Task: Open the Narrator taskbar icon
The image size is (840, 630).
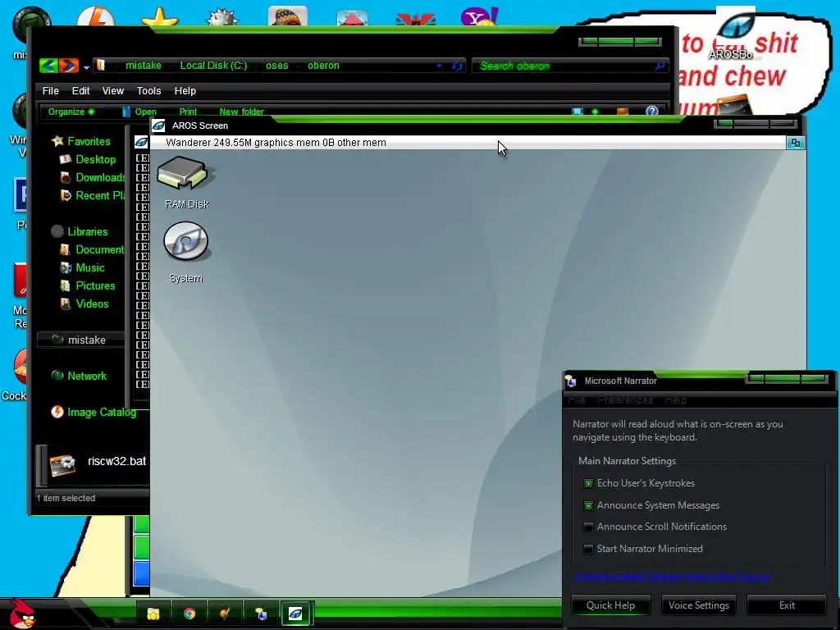Action: [x=261, y=614]
